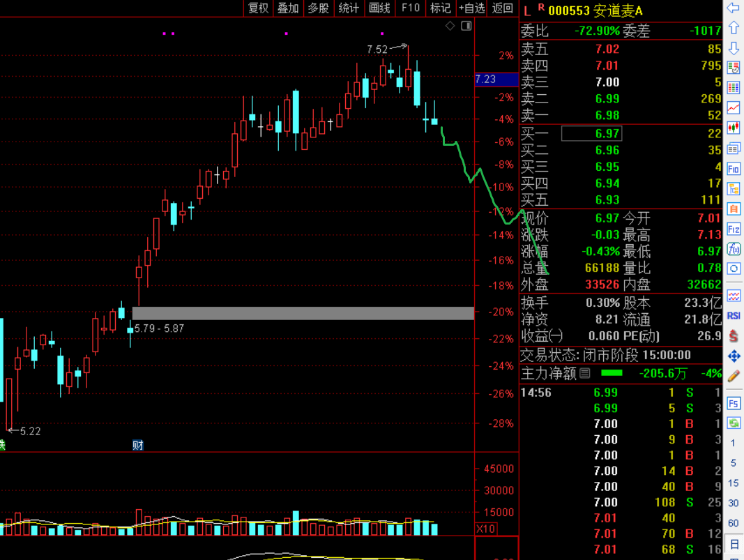The width and height of the screenshot is (744, 560).
Task: Open the colored grid table icon
Action: tap(734, 88)
